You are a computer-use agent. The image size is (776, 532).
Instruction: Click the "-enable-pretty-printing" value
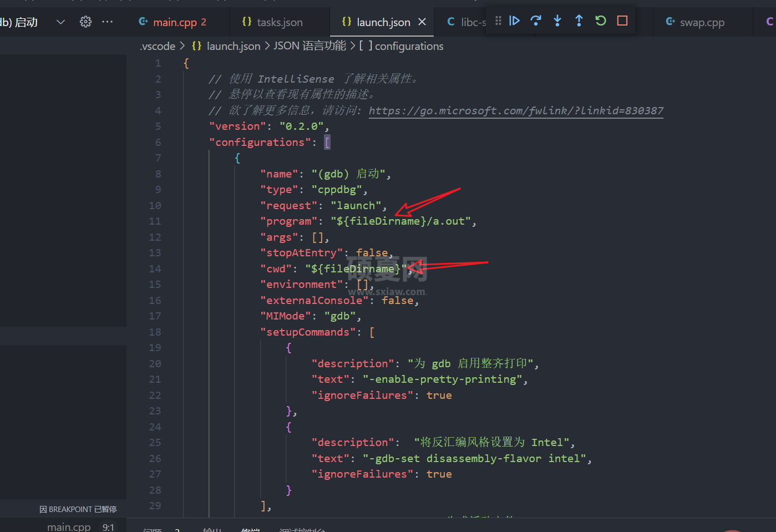tap(443, 379)
